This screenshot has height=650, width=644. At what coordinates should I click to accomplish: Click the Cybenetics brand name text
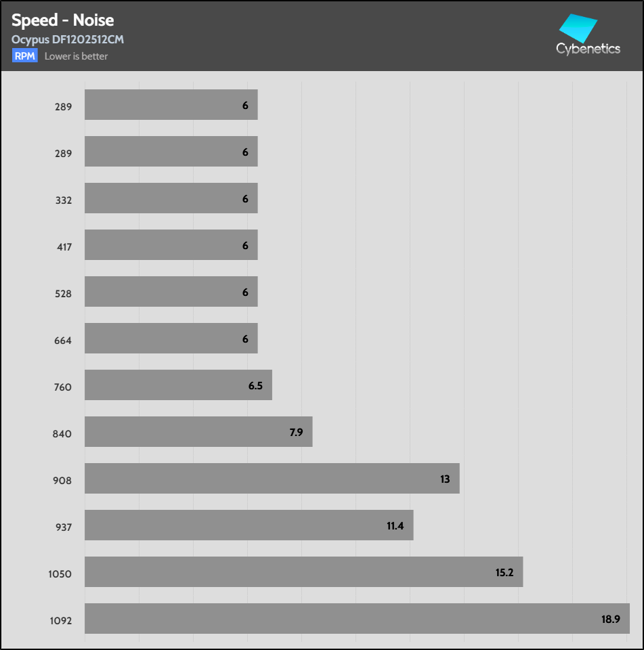point(588,49)
